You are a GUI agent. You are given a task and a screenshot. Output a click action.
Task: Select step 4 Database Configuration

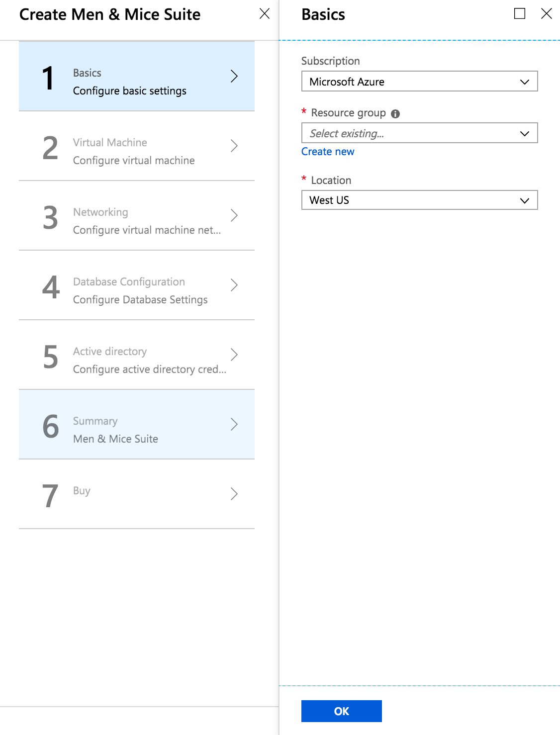pos(136,285)
